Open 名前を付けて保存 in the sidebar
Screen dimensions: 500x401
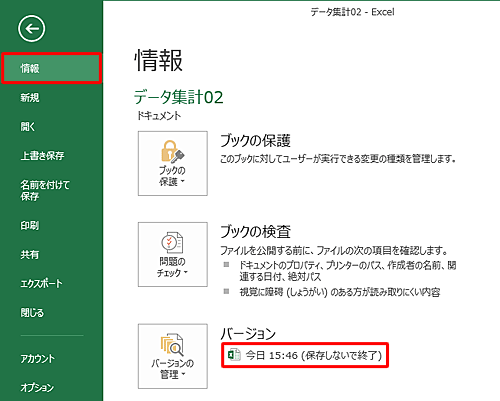[45, 190]
